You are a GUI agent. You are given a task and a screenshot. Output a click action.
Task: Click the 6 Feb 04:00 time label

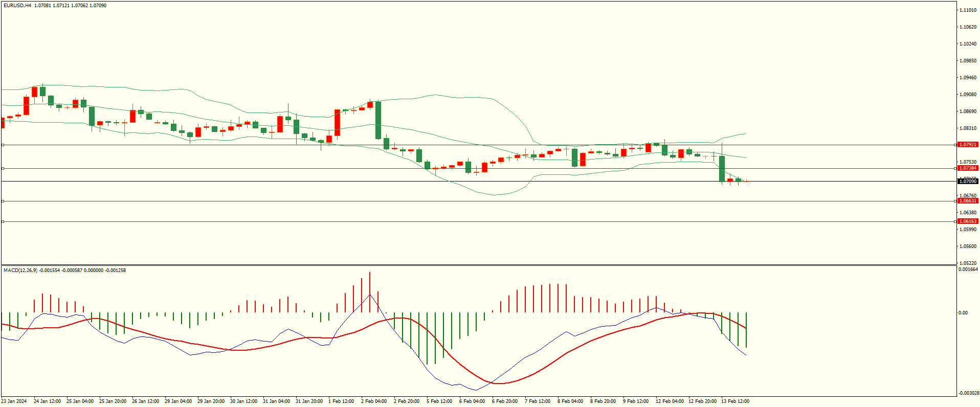coord(472,401)
